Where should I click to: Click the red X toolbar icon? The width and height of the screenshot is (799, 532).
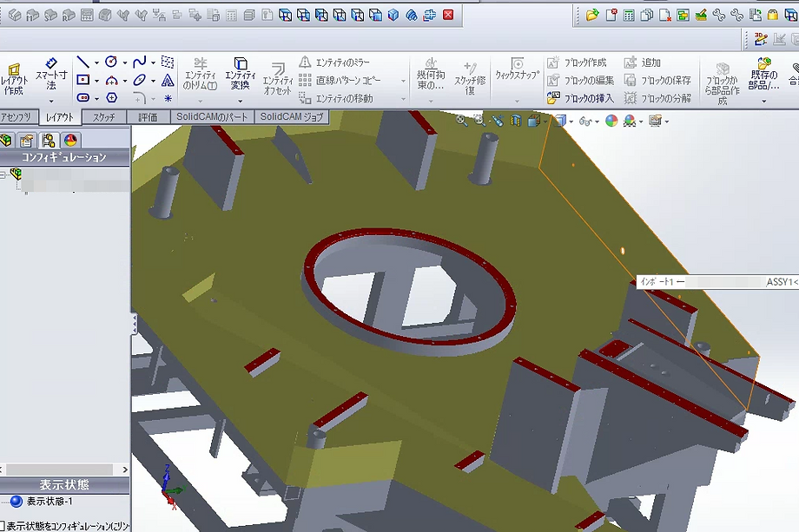click(x=448, y=15)
